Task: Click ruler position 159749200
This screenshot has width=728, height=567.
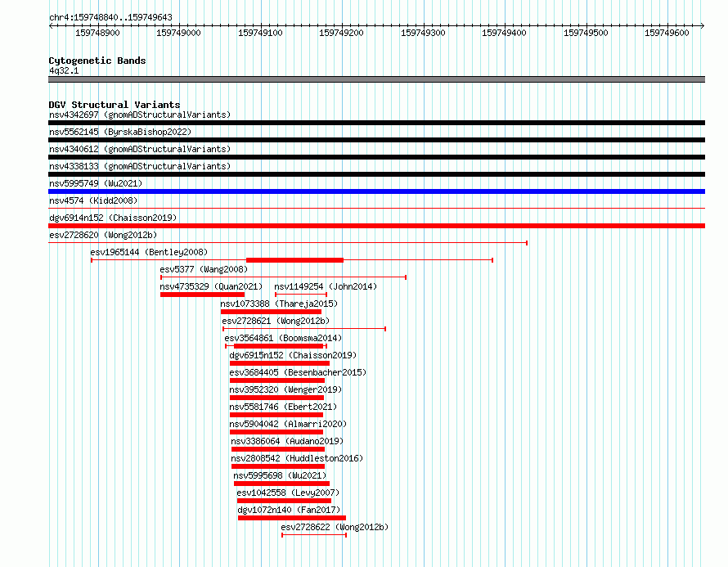Action: tap(342, 33)
